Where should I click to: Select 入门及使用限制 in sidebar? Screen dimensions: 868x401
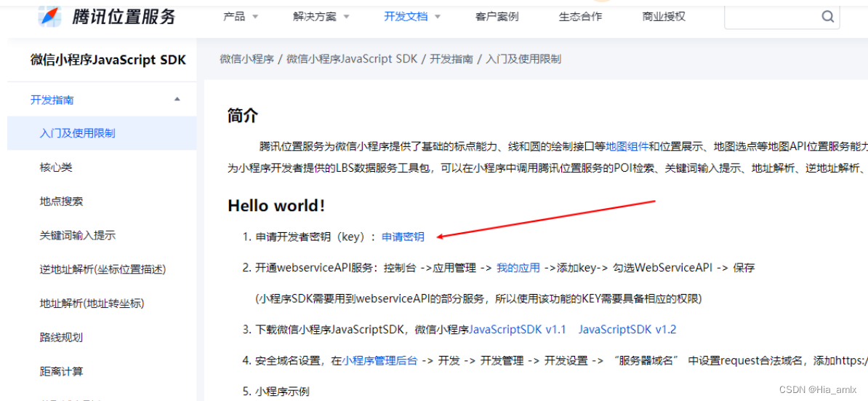click(x=102, y=133)
